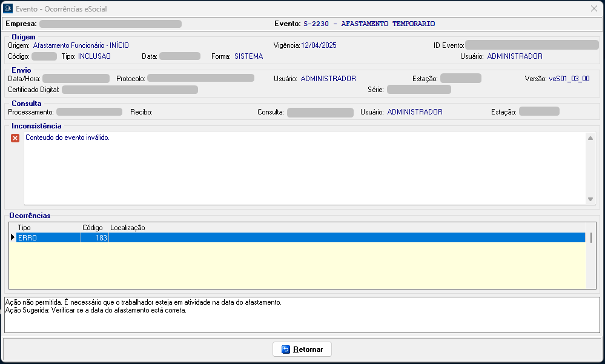The width and height of the screenshot is (605, 364).
Task: Click the app icon in title bar
Action: [8, 9]
